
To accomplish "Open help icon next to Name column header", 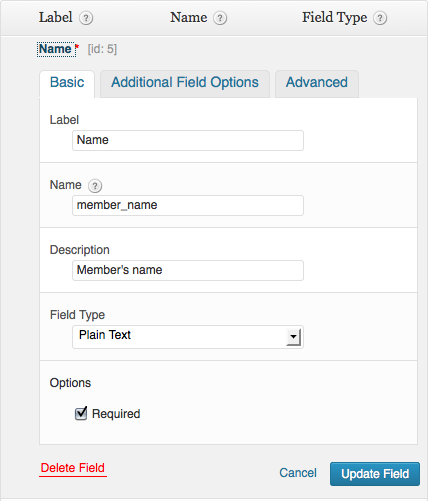I will point(220,18).
